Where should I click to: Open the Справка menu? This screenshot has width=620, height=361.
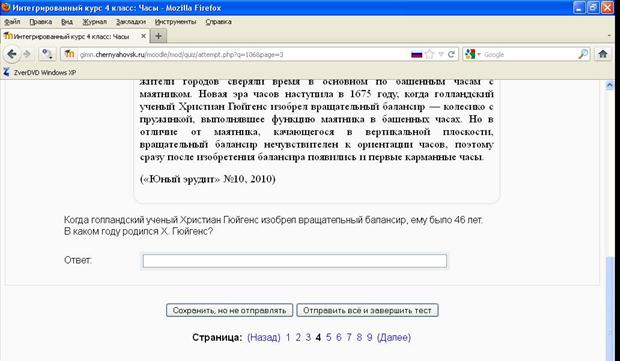tap(218, 22)
